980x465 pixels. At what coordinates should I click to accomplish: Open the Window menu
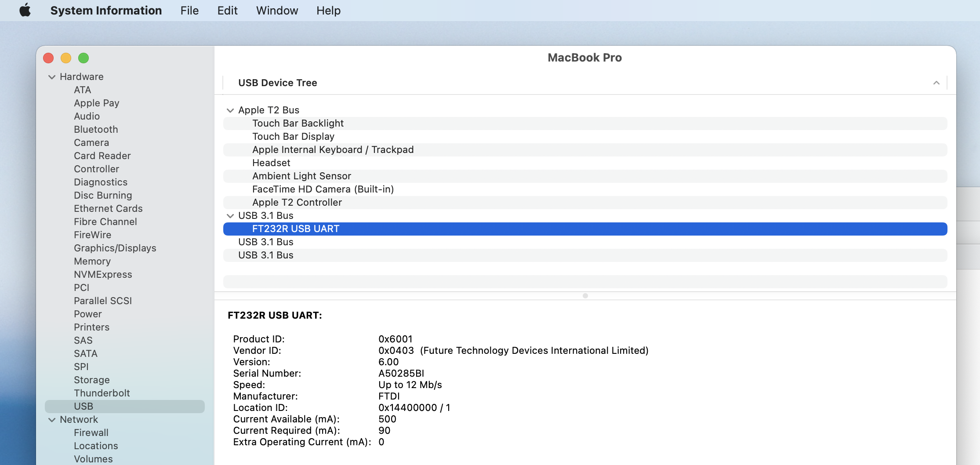pos(277,10)
